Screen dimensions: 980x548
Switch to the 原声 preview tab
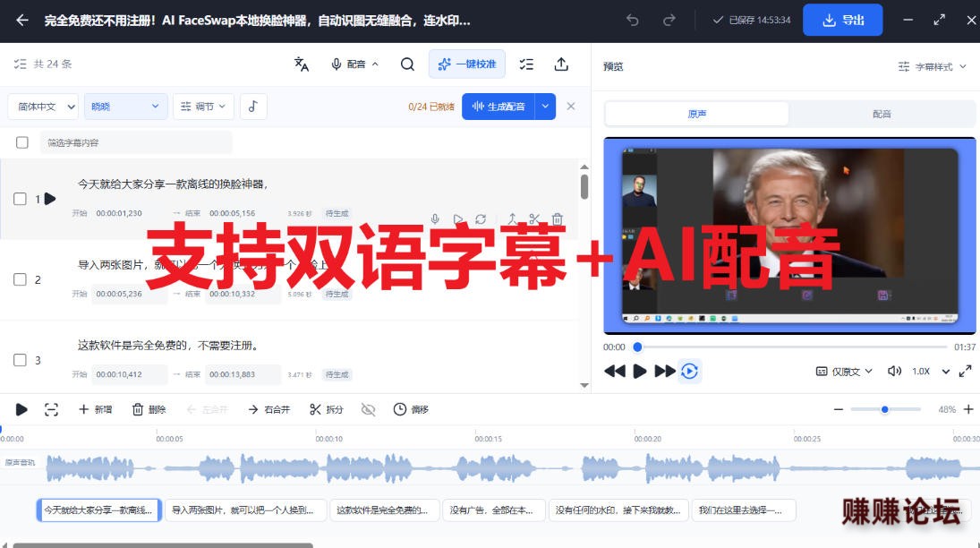(x=697, y=114)
